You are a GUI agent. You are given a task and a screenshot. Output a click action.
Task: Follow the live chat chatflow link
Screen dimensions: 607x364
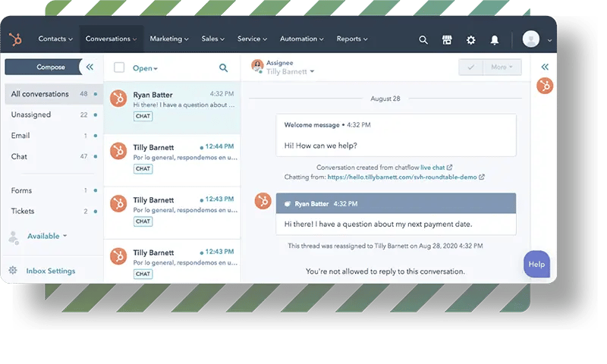point(432,168)
